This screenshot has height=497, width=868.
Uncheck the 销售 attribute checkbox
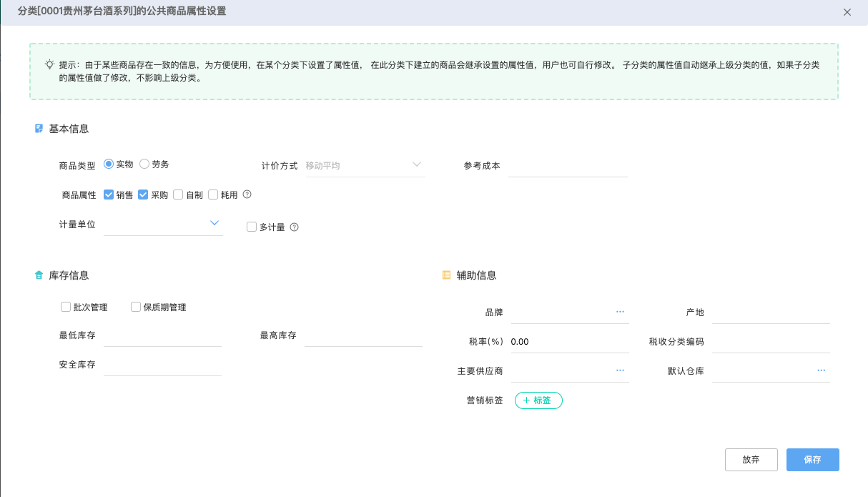[109, 195]
